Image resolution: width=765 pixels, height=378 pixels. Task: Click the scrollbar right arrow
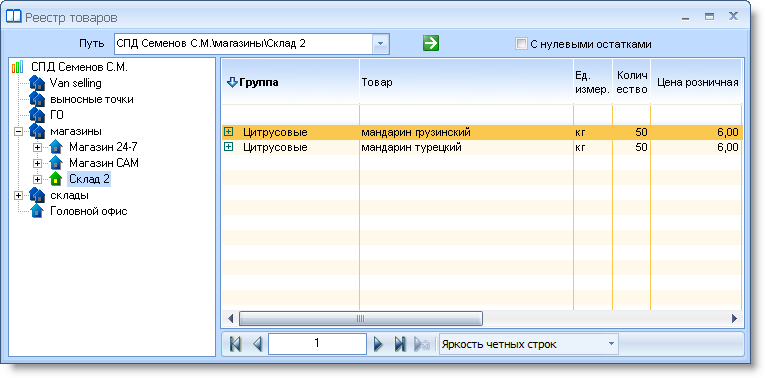tap(734, 318)
